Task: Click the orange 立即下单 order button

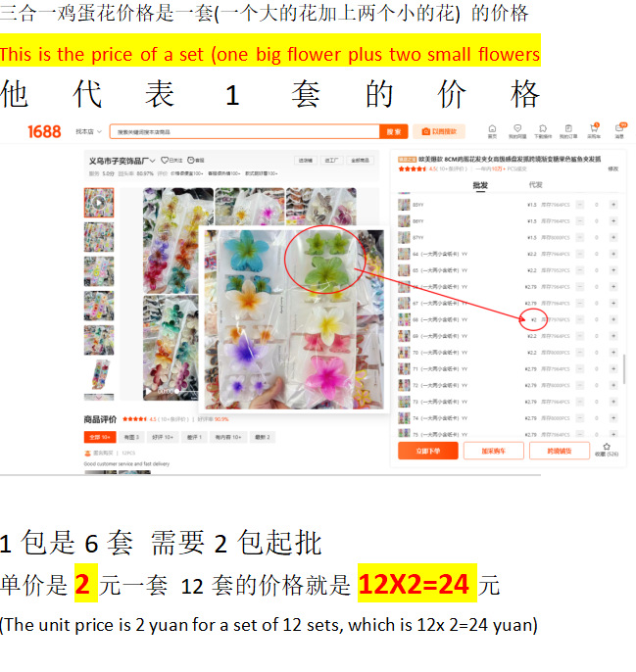Action: click(428, 451)
